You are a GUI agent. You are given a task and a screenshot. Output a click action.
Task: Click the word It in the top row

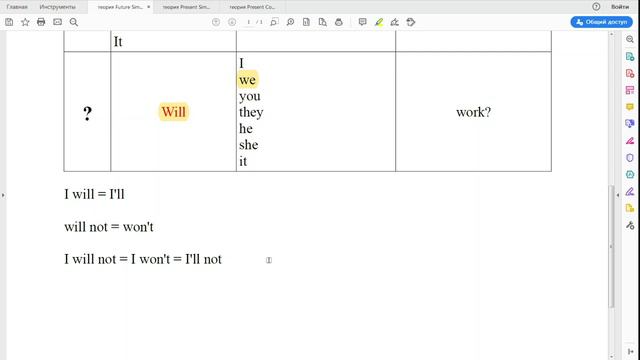[118, 42]
